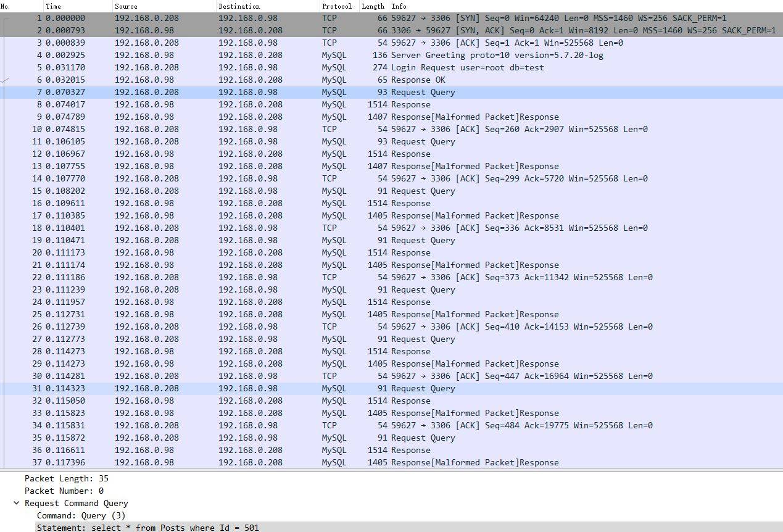Select the ACK packet with Ack=19775
Screen dimensions: 783x532
pyautogui.click(x=391, y=425)
